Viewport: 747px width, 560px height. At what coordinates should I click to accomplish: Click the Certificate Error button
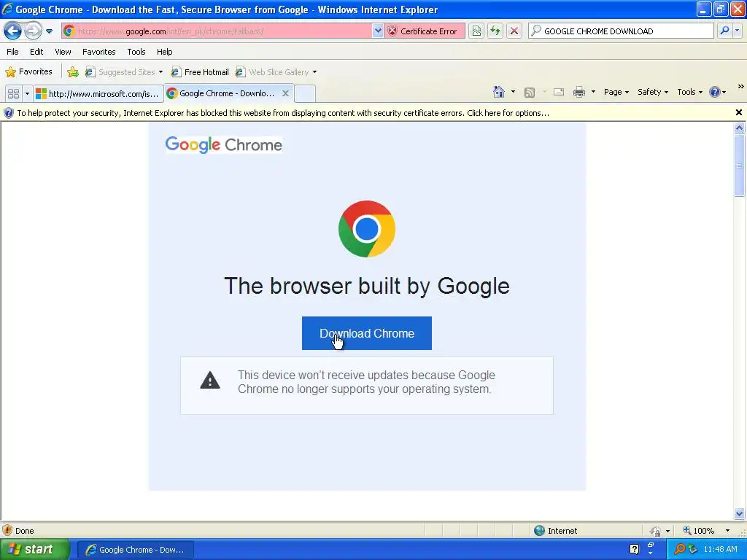(424, 31)
